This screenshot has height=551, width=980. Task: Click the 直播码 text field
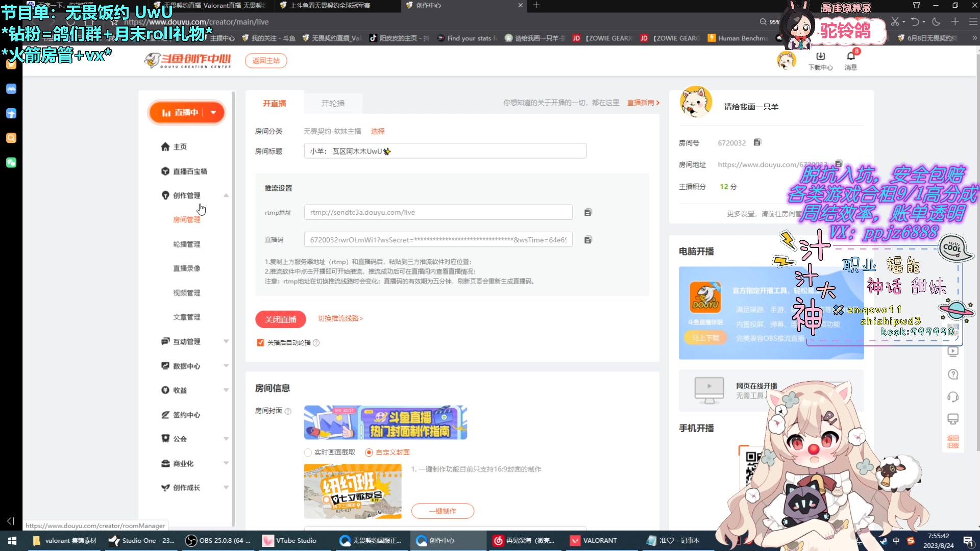tap(438, 240)
